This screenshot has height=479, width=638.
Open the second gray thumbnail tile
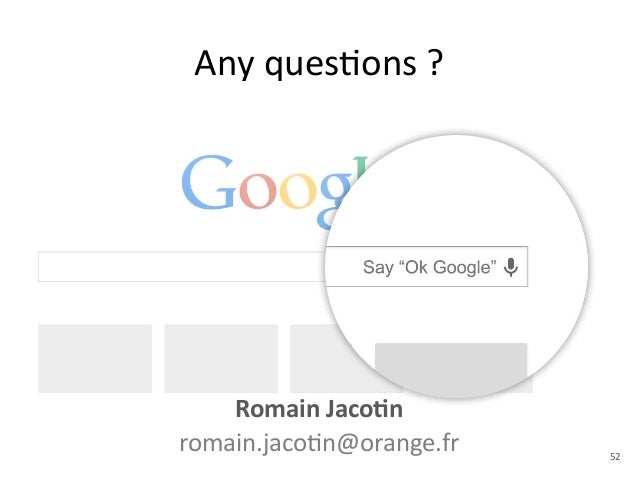[x=221, y=358]
